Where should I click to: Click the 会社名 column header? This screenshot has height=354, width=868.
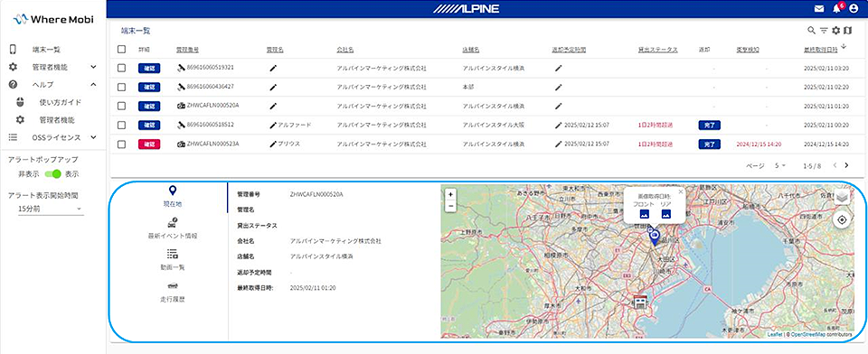point(344,50)
